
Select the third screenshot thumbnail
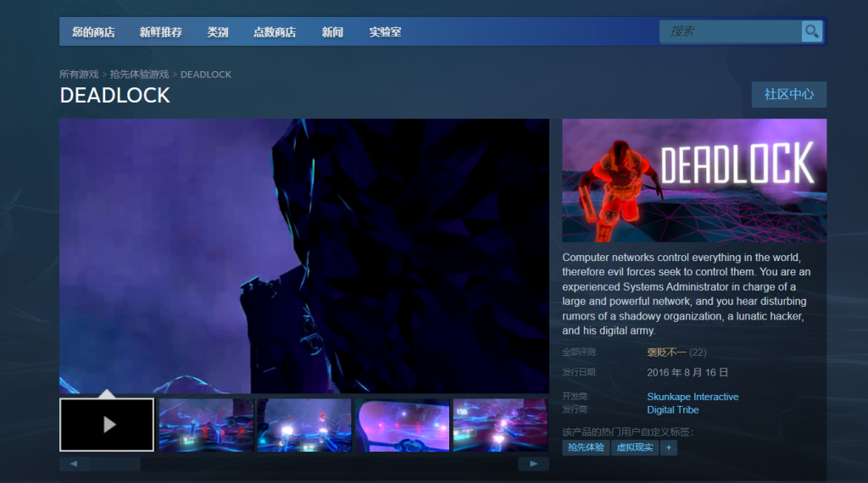pyautogui.click(x=304, y=425)
